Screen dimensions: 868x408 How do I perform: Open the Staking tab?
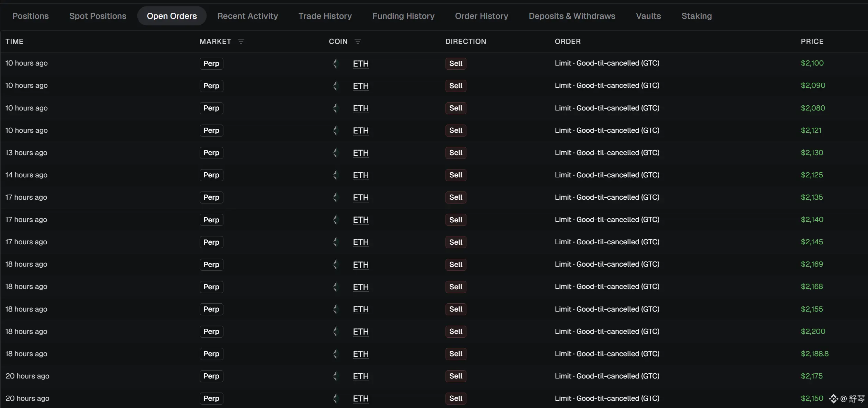coord(696,16)
